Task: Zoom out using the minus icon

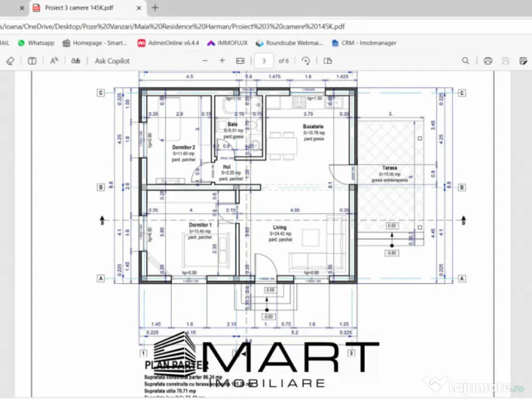Action: [205, 61]
